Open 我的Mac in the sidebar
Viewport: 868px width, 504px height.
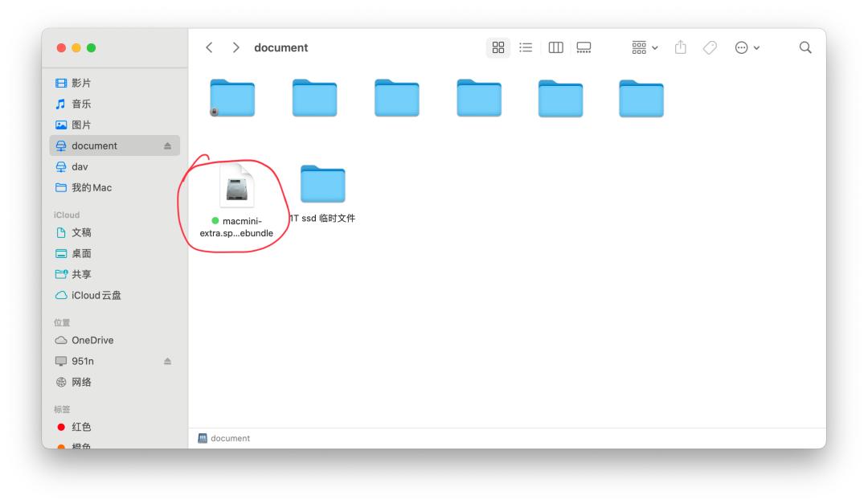pyautogui.click(x=115, y=188)
